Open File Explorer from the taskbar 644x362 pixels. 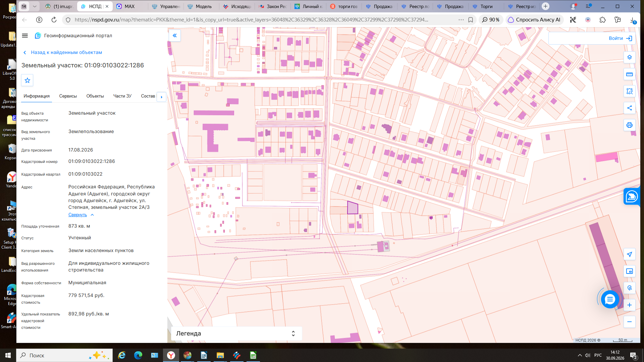pyautogui.click(x=220, y=355)
